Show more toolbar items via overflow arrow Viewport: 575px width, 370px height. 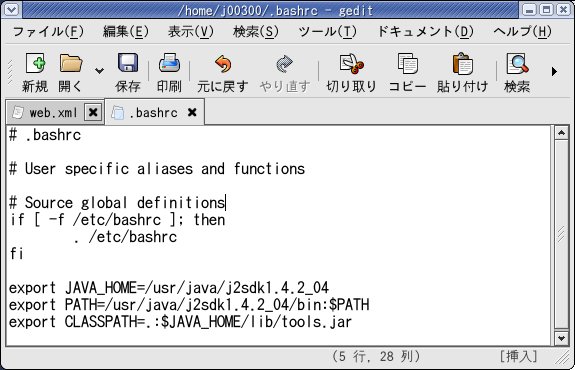[554, 72]
